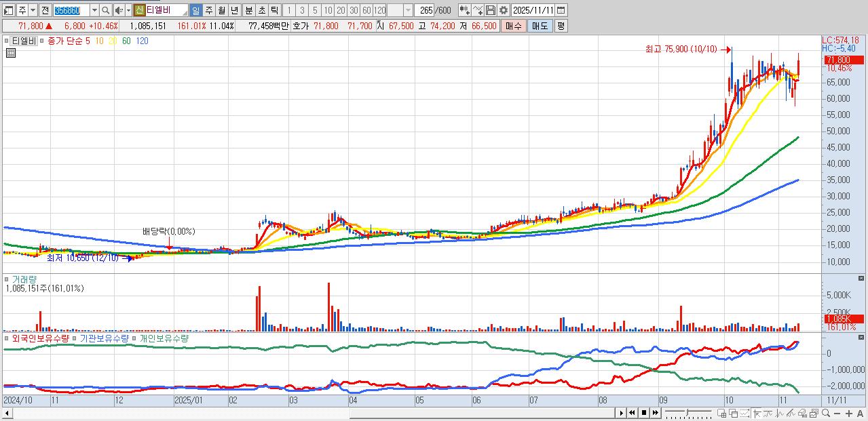Screen dimensions: 868x421
Task: Click the 매도 sell button
Action: 540,26
